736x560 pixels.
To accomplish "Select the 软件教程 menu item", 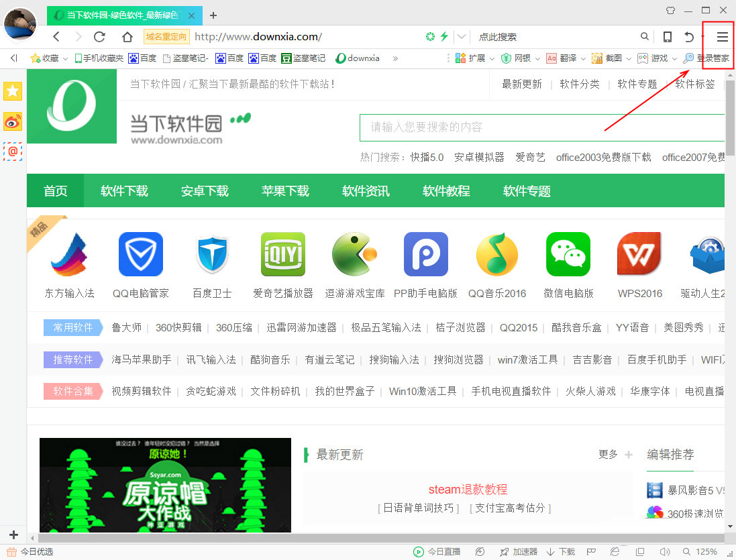I will (446, 190).
